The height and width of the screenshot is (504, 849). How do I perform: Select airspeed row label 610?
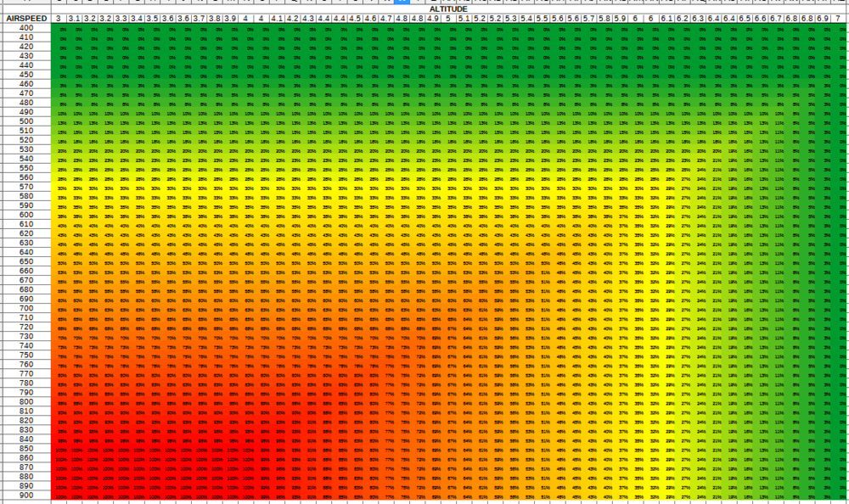point(26,224)
